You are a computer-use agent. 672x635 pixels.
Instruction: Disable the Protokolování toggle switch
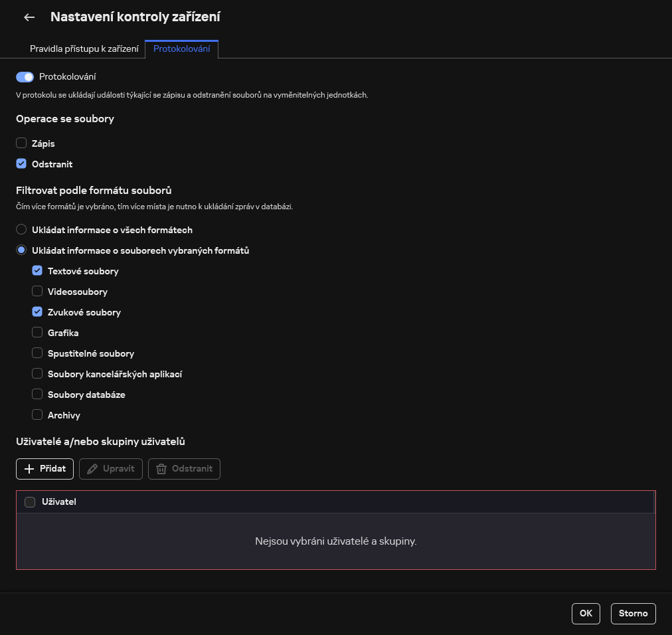click(24, 76)
